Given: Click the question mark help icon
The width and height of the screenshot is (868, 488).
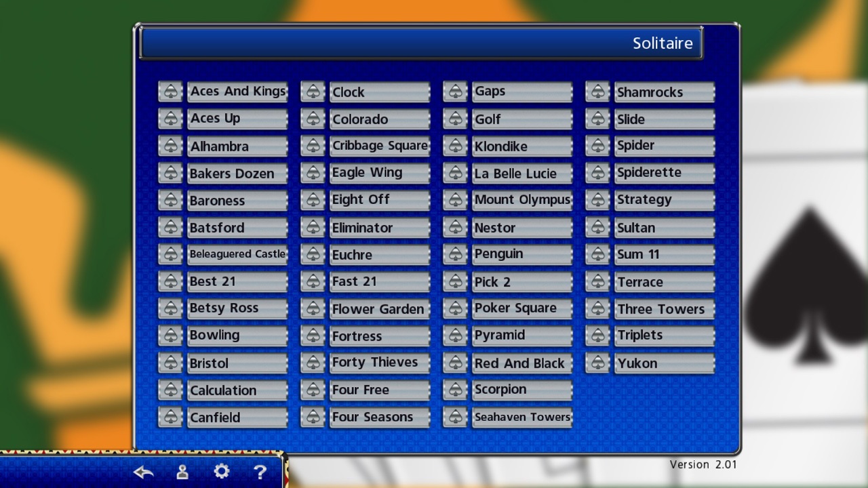Looking at the screenshot, I should click(x=260, y=472).
